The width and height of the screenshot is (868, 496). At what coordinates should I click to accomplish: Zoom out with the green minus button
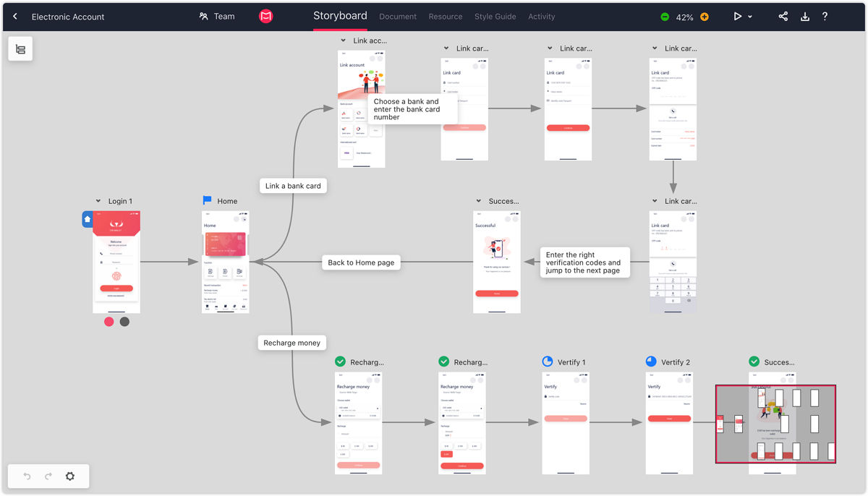pyautogui.click(x=665, y=17)
